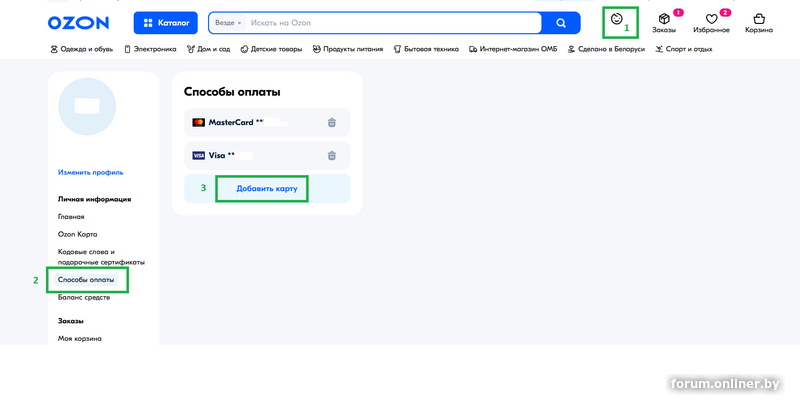Open Баланс средств sidebar item

84,297
